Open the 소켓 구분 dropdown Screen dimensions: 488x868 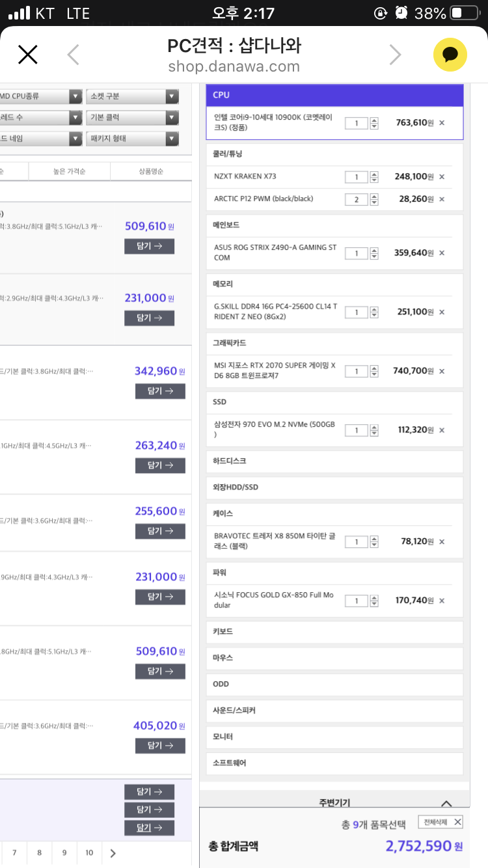(x=132, y=96)
